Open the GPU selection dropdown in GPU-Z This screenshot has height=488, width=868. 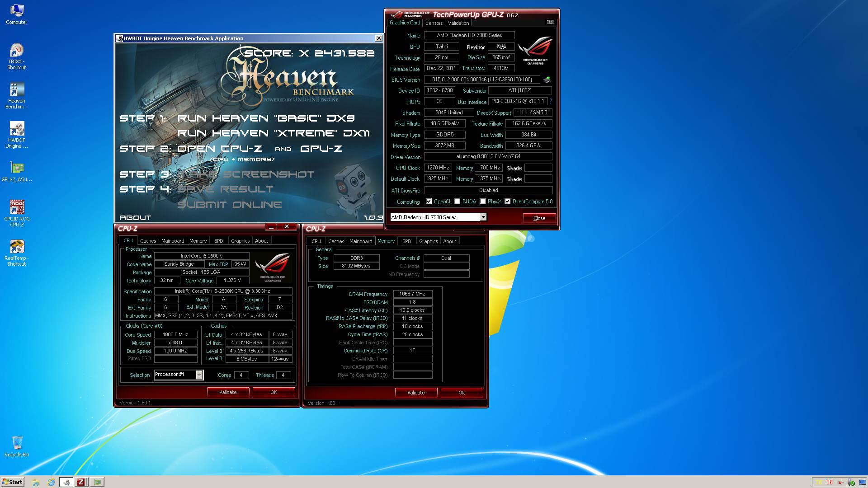438,217
